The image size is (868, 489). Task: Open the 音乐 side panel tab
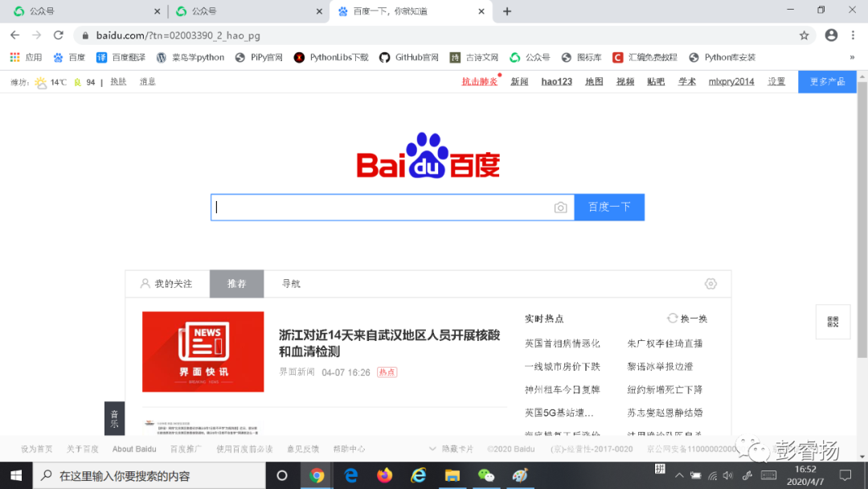pos(115,419)
